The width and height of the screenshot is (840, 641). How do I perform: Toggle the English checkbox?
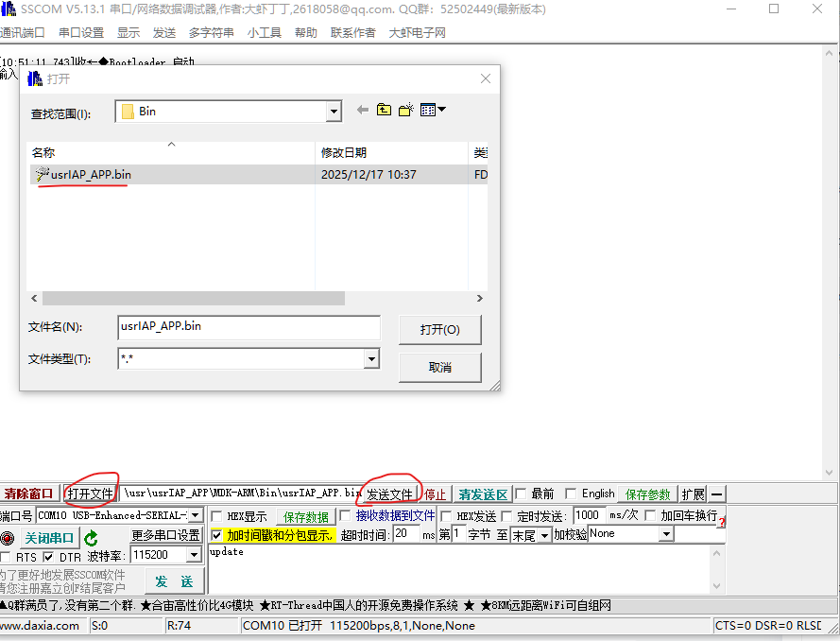pyautogui.click(x=571, y=494)
